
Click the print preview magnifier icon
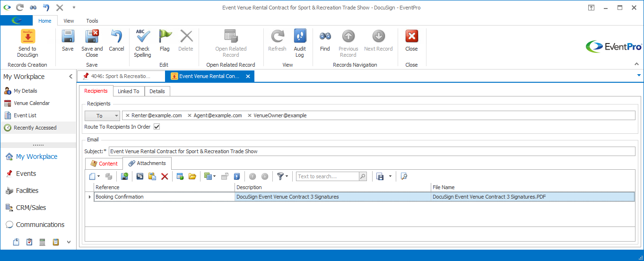pos(403,176)
